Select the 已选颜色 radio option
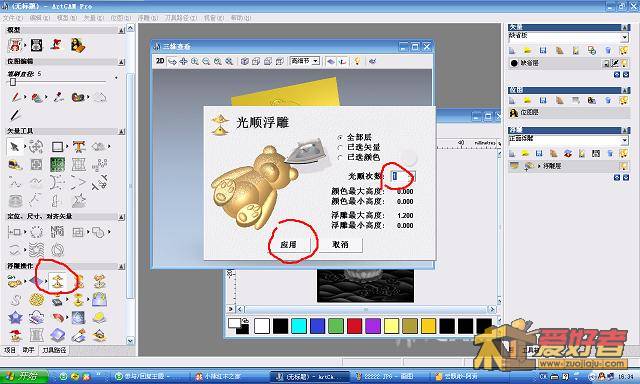 (x=340, y=157)
